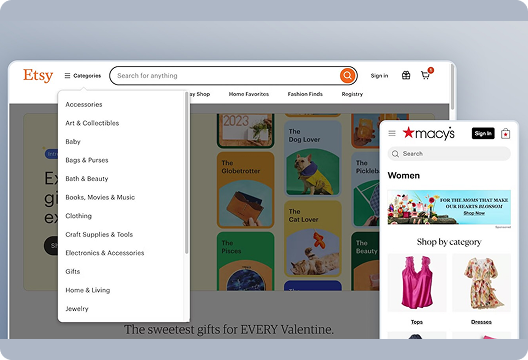Open Fashion Finds tab on Etsy
The width and height of the screenshot is (528, 360).
click(305, 94)
